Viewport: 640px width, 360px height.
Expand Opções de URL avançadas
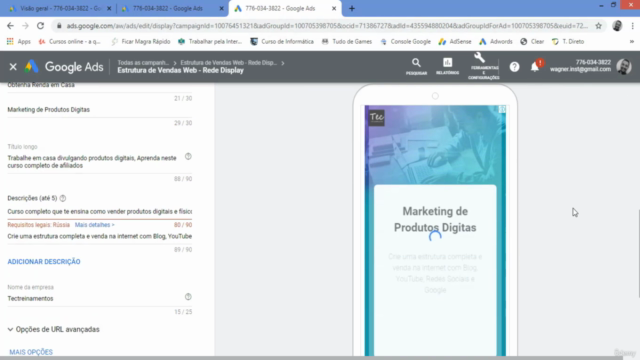[x=53, y=329]
